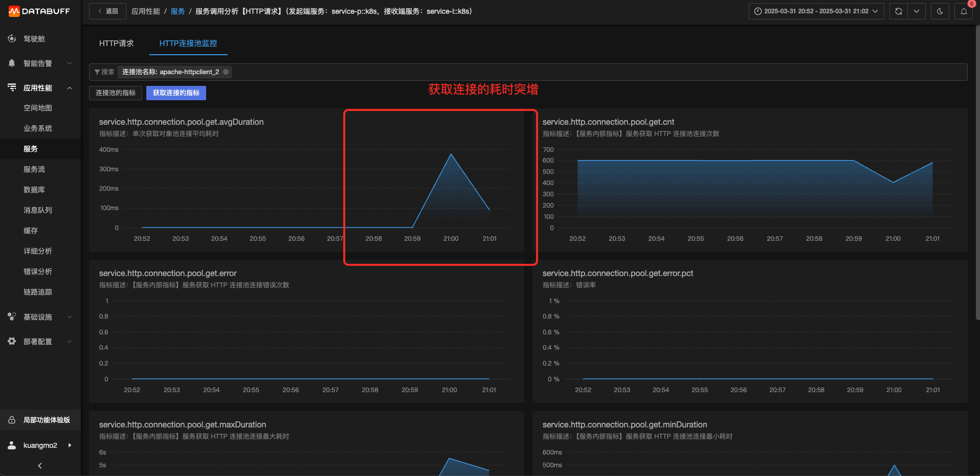Click the refresh icon in the top bar

[x=899, y=11]
